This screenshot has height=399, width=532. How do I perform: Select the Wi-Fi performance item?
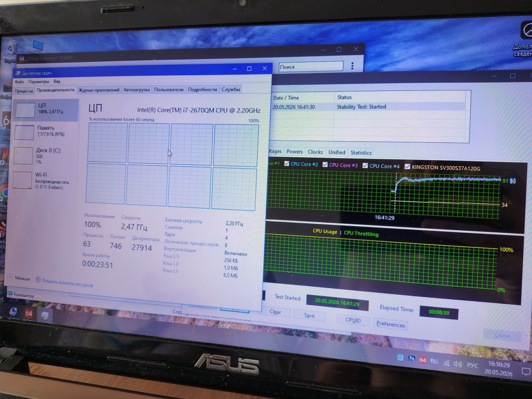44,180
